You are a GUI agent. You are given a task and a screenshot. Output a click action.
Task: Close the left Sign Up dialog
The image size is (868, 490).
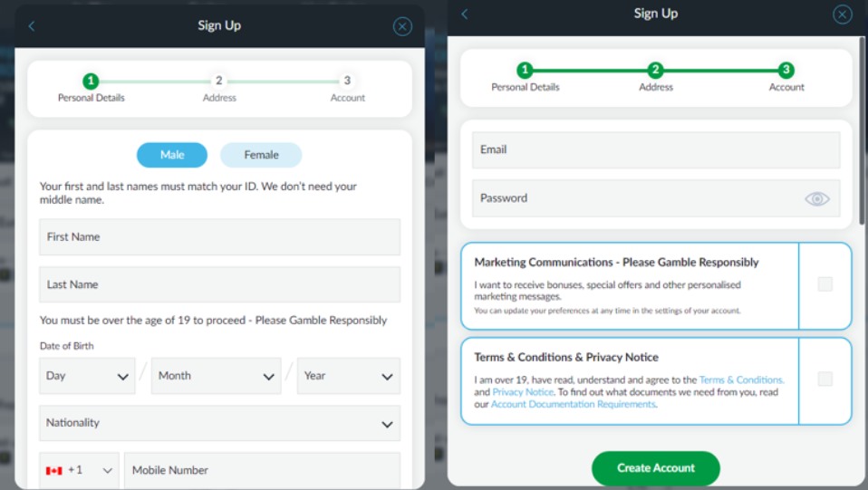coord(402,26)
